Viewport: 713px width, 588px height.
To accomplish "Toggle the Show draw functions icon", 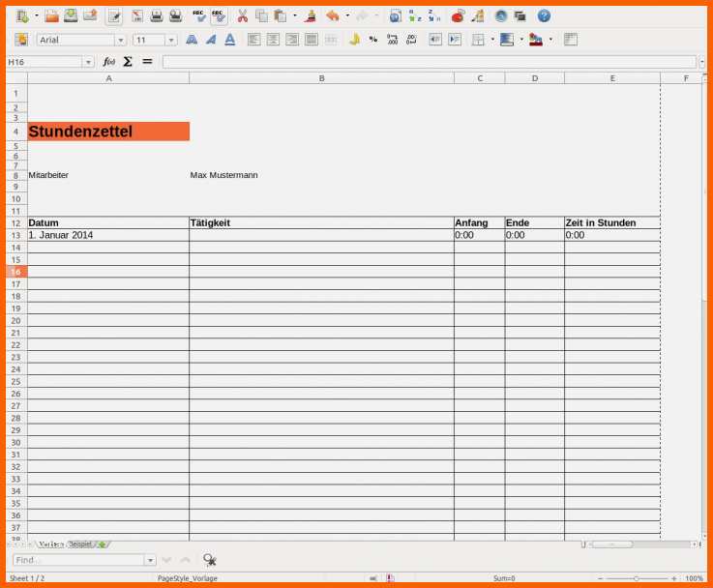I will point(478,16).
